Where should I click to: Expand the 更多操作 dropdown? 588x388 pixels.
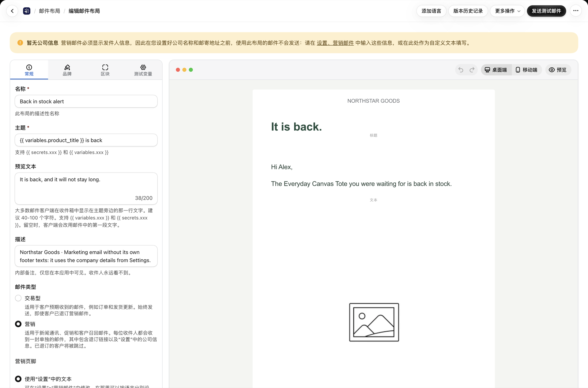507,11
